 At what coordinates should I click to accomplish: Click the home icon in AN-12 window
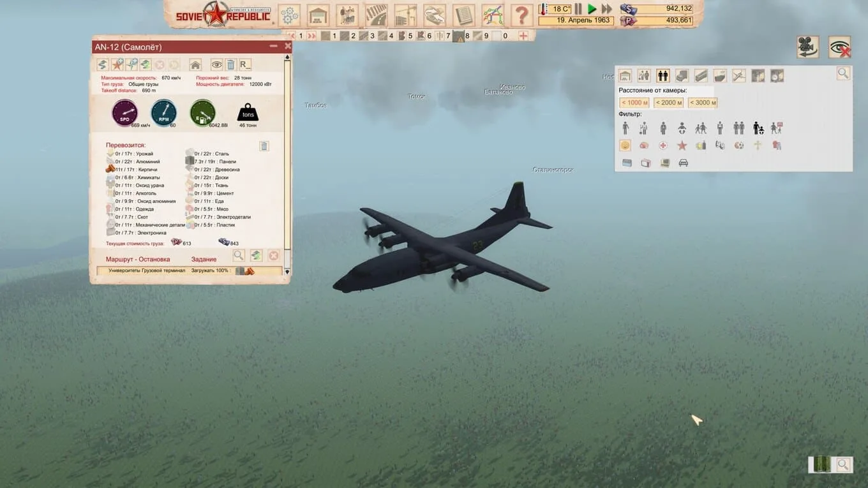click(x=195, y=64)
